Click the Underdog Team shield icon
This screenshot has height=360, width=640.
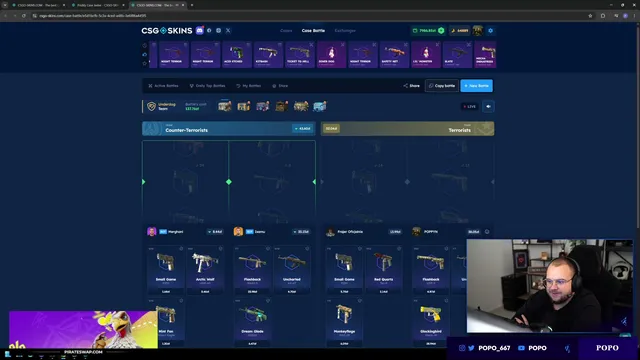tap(151, 107)
